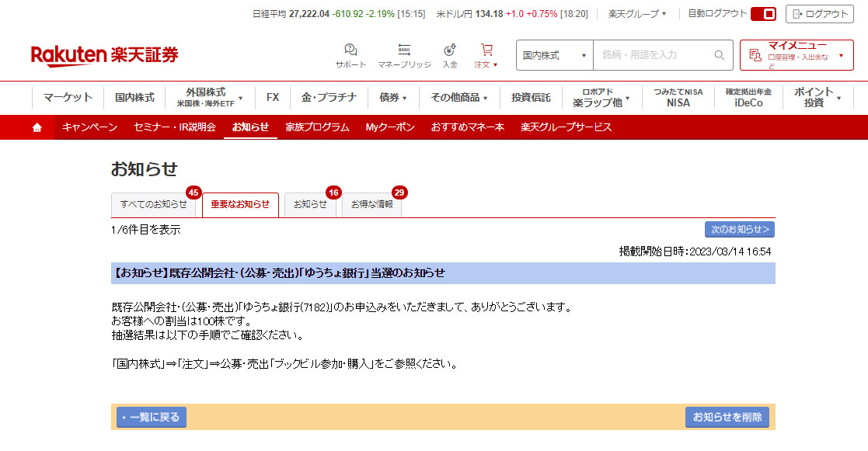Click the home icon in red bar
The height and width of the screenshot is (451, 868).
tap(37, 127)
